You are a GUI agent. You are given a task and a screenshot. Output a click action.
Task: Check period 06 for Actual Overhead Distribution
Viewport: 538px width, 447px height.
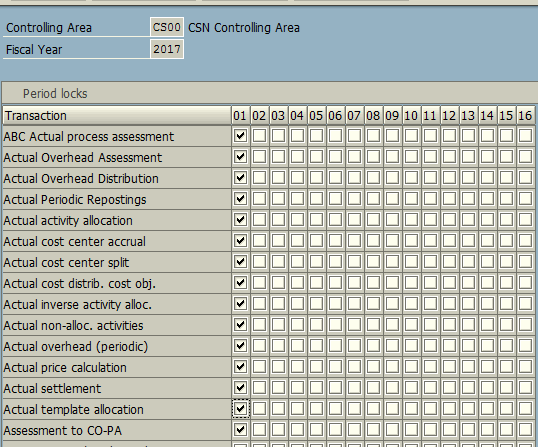335,178
